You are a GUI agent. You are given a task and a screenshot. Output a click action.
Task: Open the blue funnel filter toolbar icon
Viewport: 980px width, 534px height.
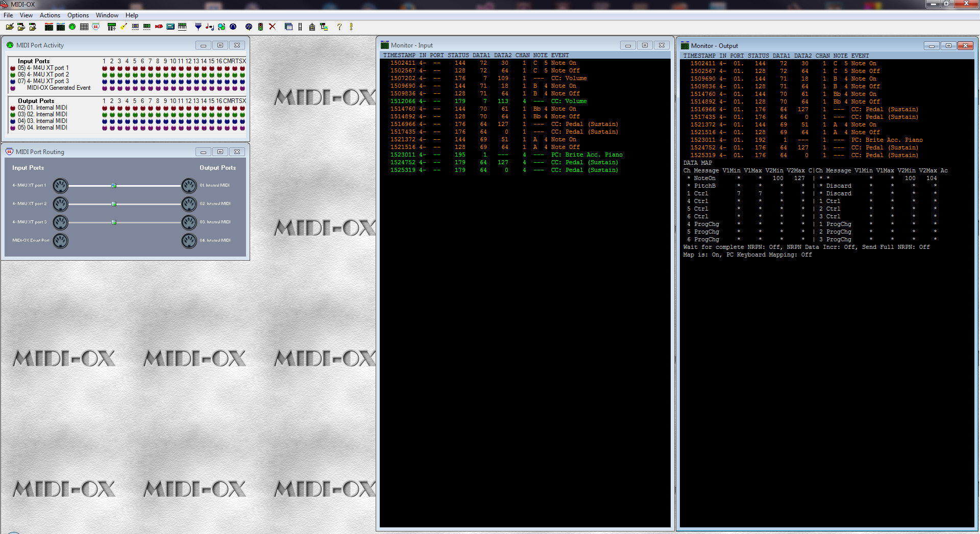click(198, 27)
